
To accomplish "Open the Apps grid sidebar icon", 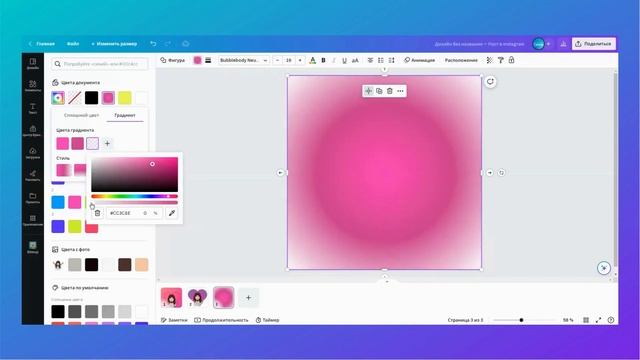I will 33,220.
